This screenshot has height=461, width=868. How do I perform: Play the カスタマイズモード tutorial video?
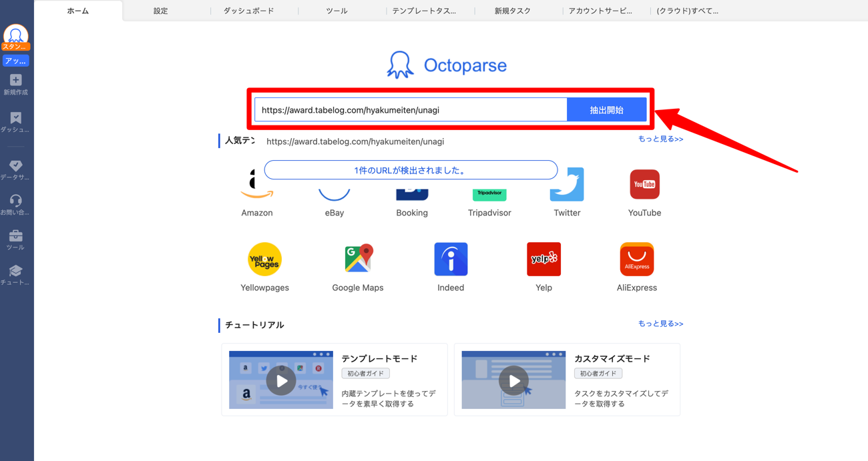(x=513, y=380)
